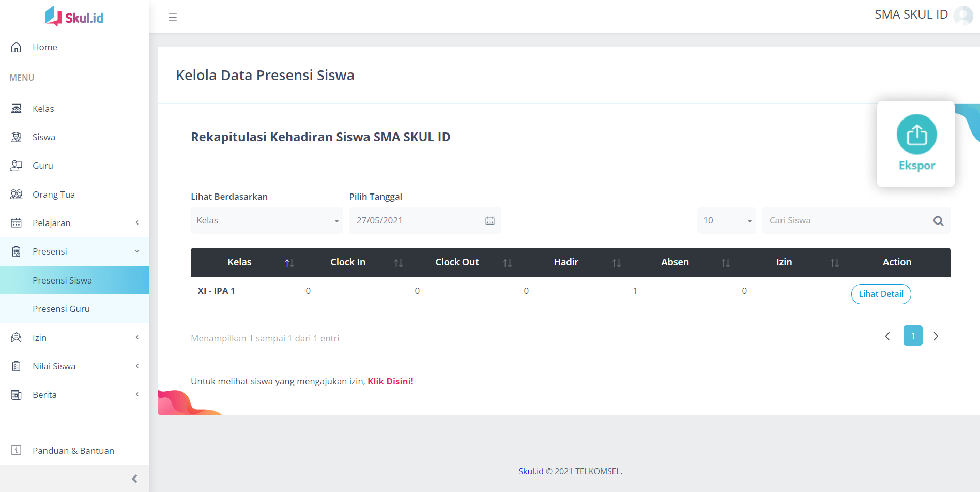Screen dimensions: 980x492
Task: Sort table by Kelas column
Action: (289, 263)
